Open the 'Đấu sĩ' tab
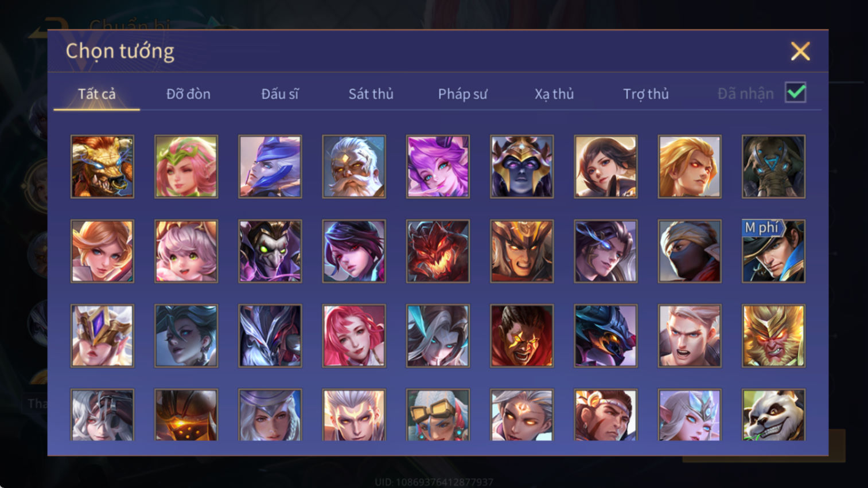This screenshot has width=868, height=488. 280,94
